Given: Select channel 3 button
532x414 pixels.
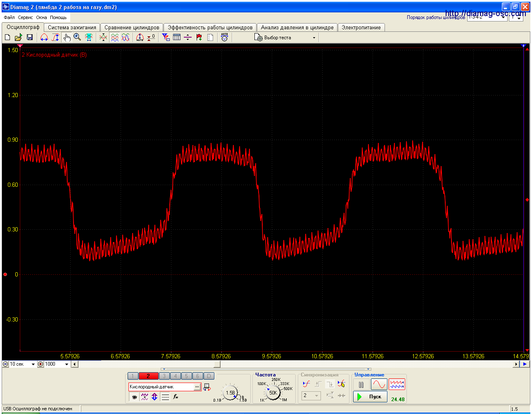Looking at the screenshot, I should [x=164, y=376].
